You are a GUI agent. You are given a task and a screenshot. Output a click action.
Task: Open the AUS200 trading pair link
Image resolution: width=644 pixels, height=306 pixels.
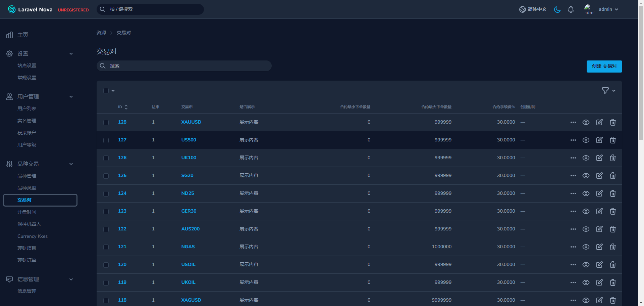point(190,229)
